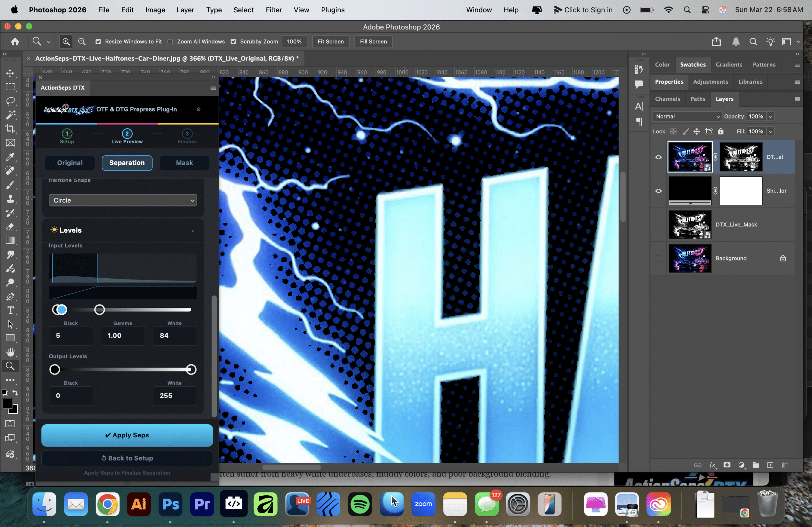This screenshot has width=812, height=527.
Task: Select the Horizontal Type tool
Action: pyautogui.click(x=10, y=310)
